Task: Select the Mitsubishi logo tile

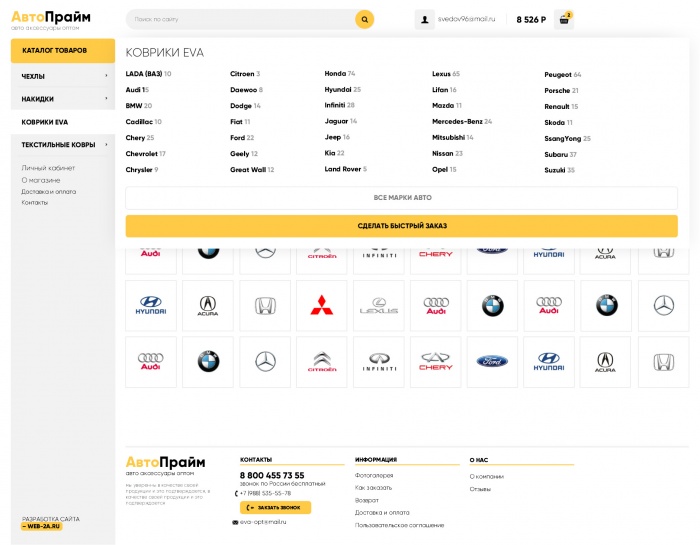Action: [x=321, y=305]
